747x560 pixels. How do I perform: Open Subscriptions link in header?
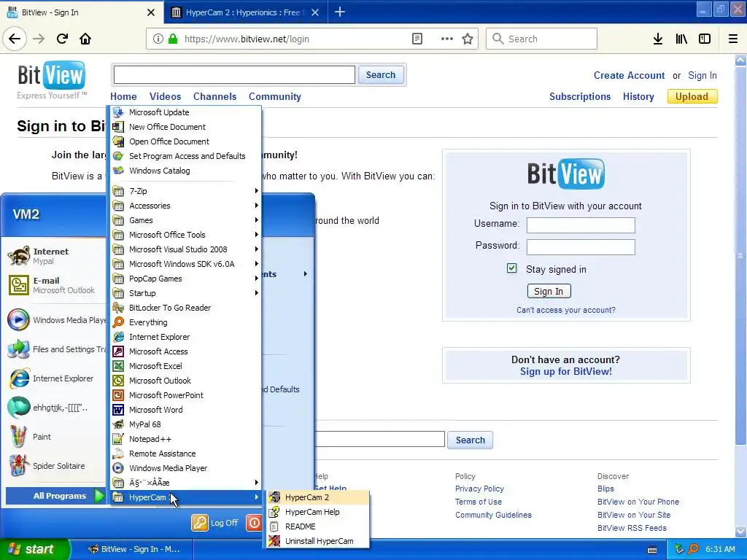click(580, 96)
